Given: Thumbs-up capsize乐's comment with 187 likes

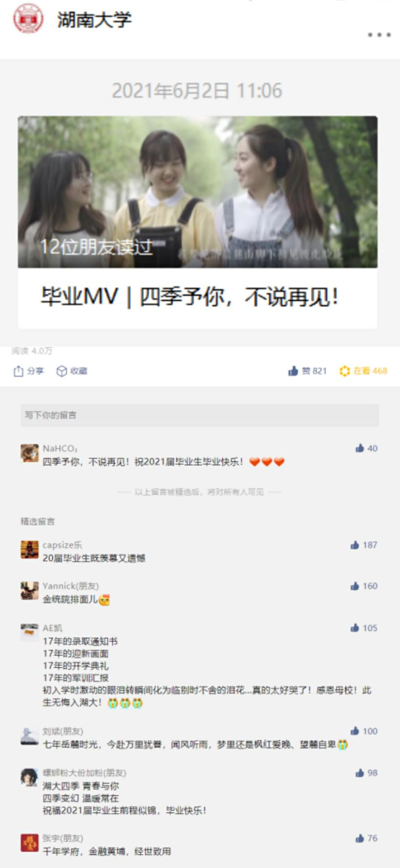Looking at the screenshot, I should click(364, 545).
